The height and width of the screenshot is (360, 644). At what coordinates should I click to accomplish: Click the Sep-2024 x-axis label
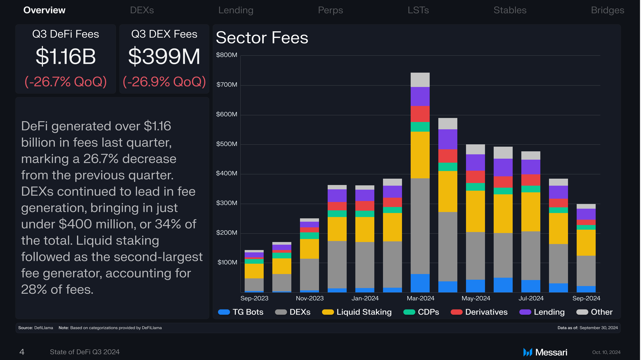click(586, 298)
